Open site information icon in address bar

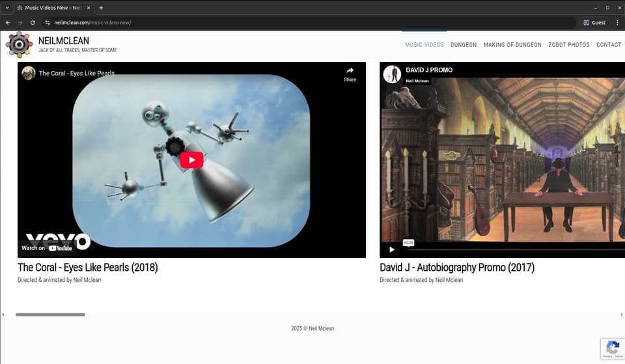pyautogui.click(x=48, y=23)
